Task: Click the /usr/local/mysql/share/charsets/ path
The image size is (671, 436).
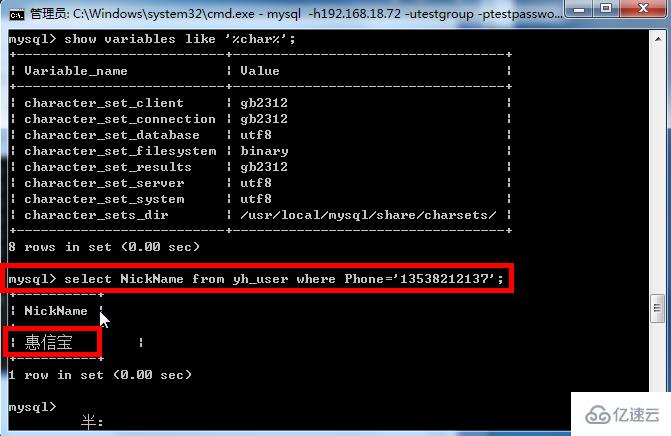Action: (x=368, y=215)
